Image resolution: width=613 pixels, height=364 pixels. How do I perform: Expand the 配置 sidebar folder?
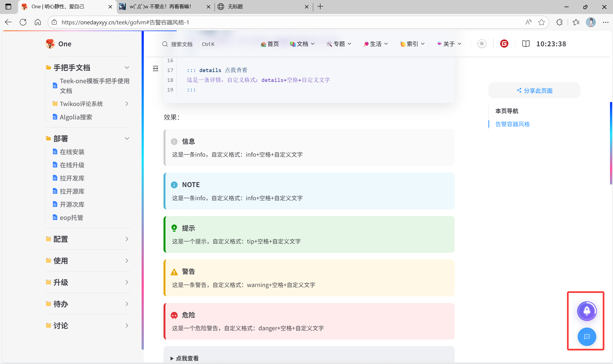[127, 239]
